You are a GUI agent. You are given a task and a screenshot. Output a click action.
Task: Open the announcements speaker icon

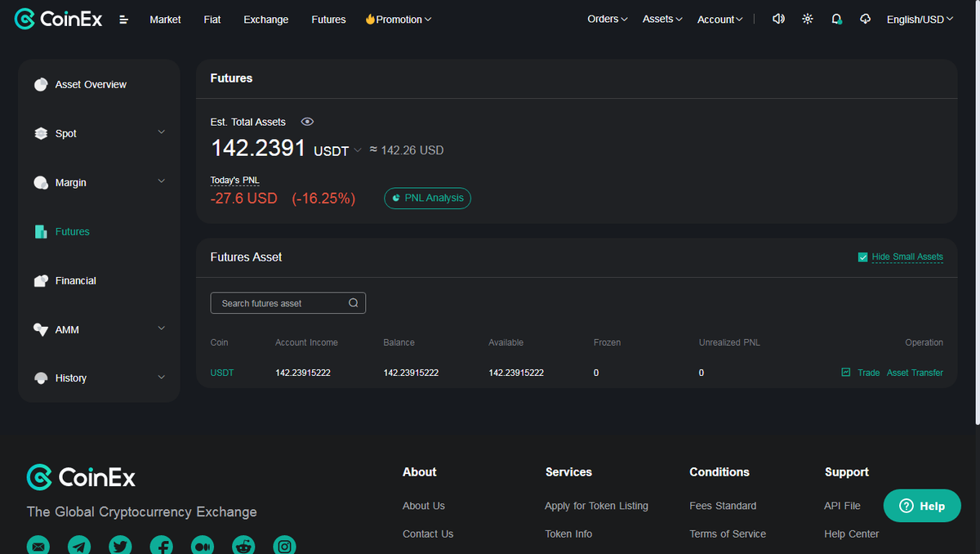pos(778,19)
